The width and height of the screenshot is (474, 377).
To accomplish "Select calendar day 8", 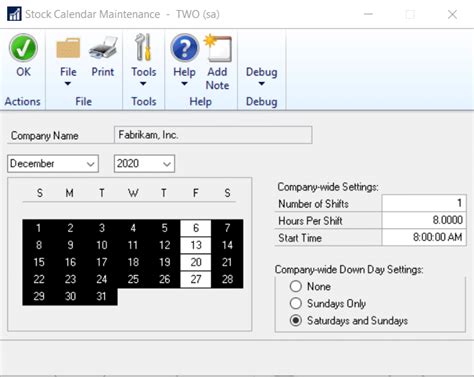I will pyautogui.click(x=39, y=245).
